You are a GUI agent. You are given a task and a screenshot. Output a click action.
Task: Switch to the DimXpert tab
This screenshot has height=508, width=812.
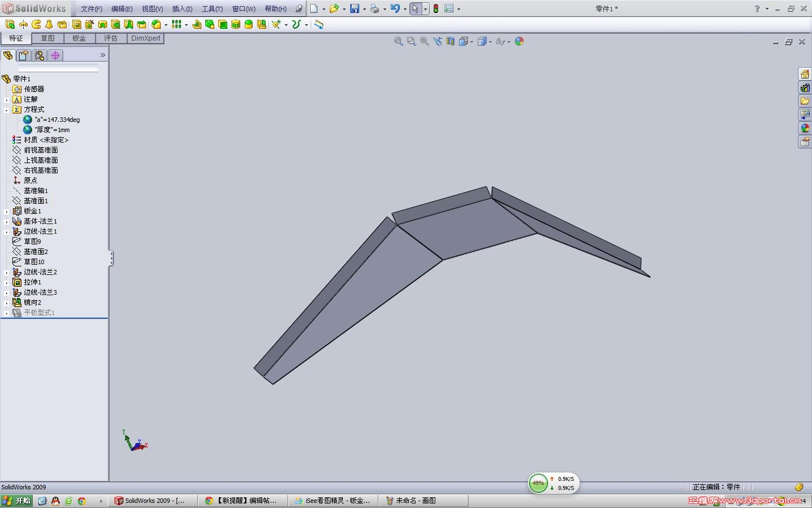click(145, 38)
